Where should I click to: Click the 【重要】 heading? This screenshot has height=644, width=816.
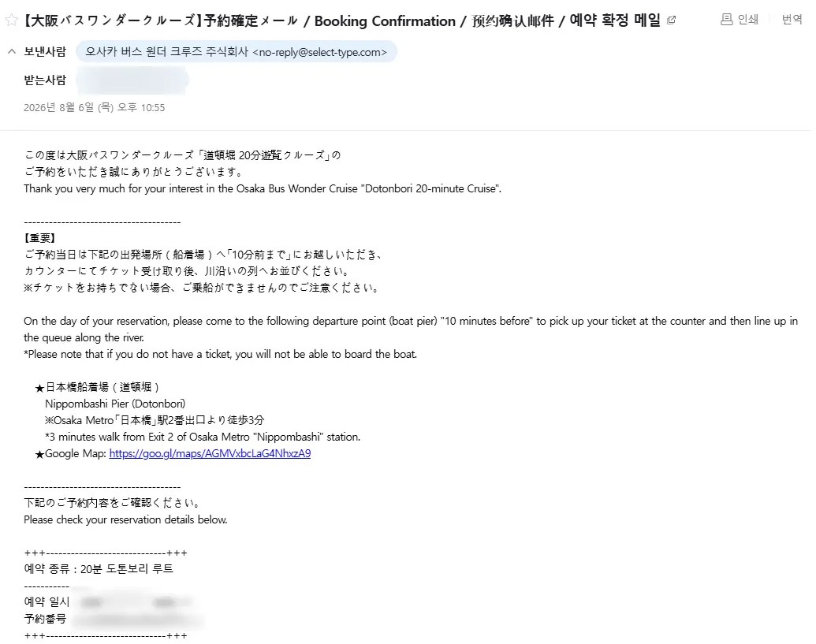click(x=39, y=238)
